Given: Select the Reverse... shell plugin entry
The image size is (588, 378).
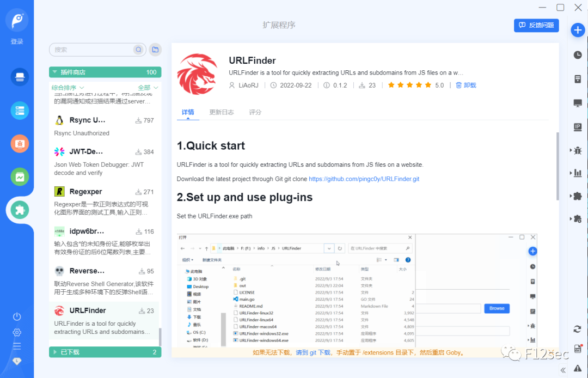Looking at the screenshot, I should (x=104, y=281).
